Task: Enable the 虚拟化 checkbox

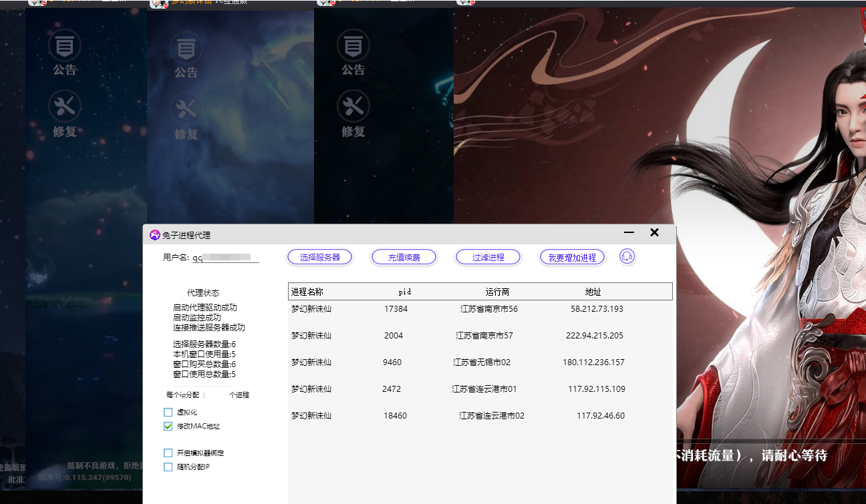Action: [x=168, y=413]
